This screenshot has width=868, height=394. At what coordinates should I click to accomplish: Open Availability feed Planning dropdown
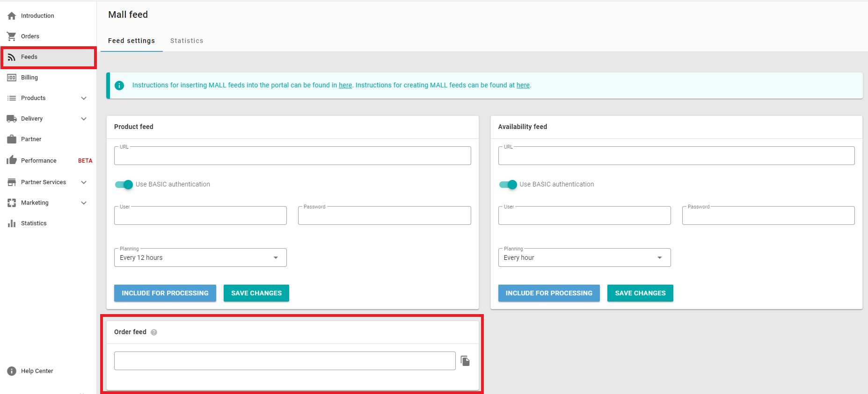(x=584, y=258)
